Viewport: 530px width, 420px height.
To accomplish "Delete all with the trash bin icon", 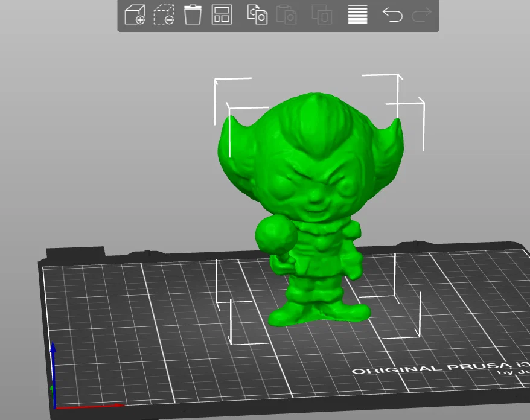I will (193, 14).
